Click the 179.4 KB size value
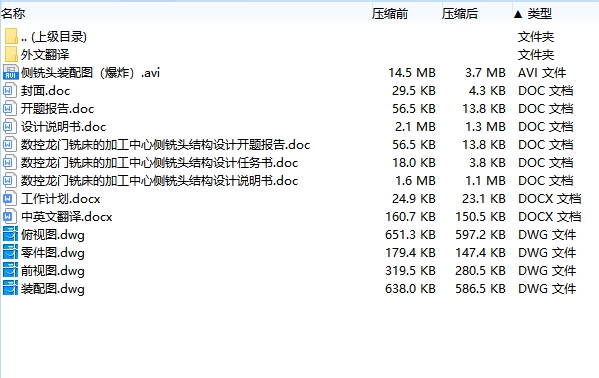 (x=410, y=253)
